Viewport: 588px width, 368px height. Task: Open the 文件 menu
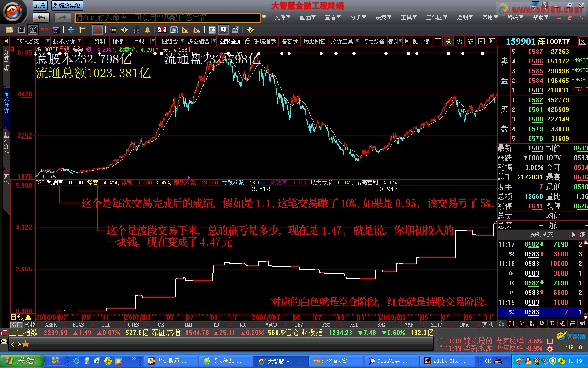(x=283, y=17)
